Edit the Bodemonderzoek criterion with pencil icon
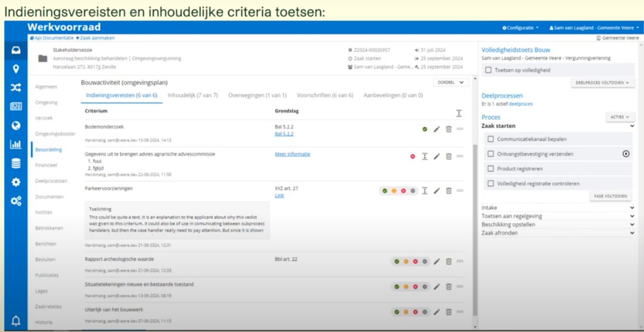The height and width of the screenshot is (332, 644). click(x=437, y=129)
